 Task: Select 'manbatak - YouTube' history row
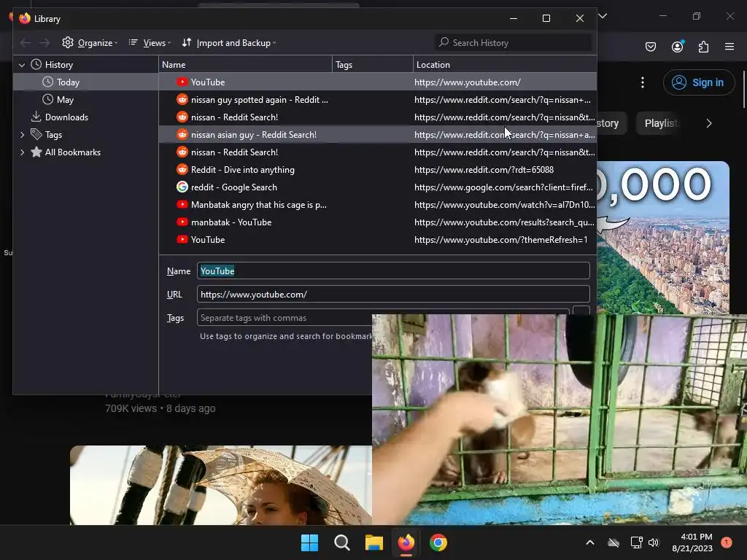377,222
